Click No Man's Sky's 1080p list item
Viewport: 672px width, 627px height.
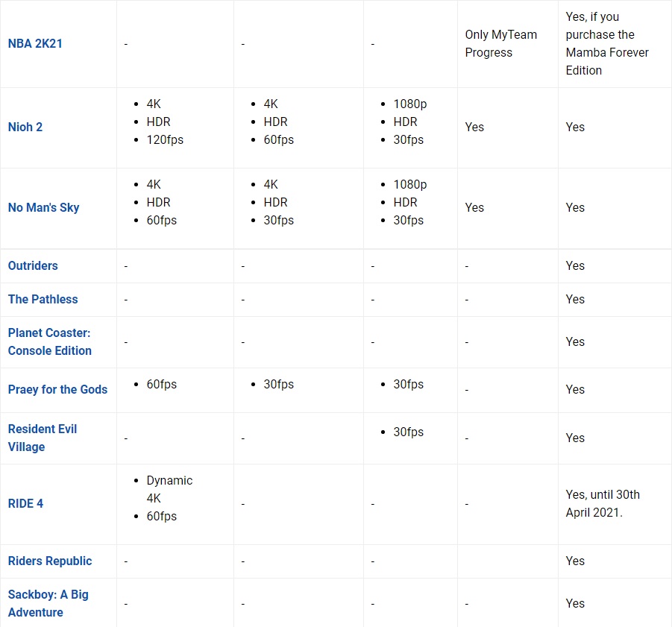tap(410, 184)
